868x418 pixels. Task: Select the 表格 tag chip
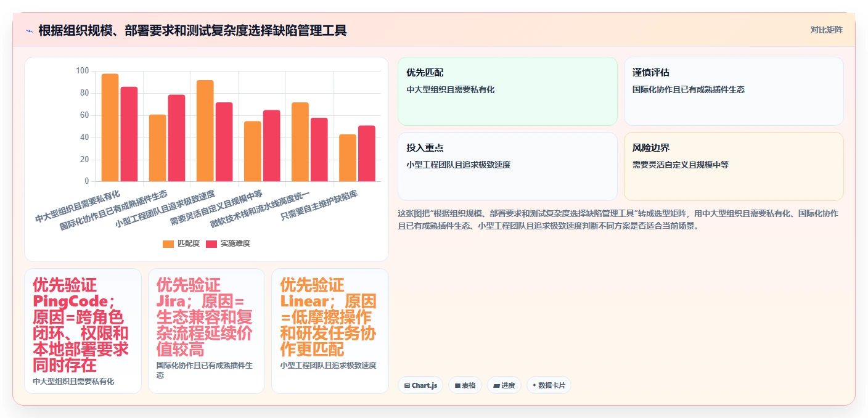[x=465, y=385]
